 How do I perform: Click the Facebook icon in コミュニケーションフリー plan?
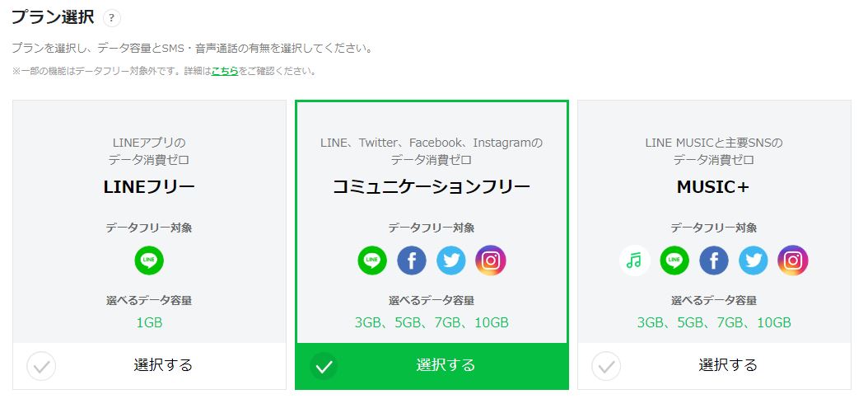pos(411,261)
